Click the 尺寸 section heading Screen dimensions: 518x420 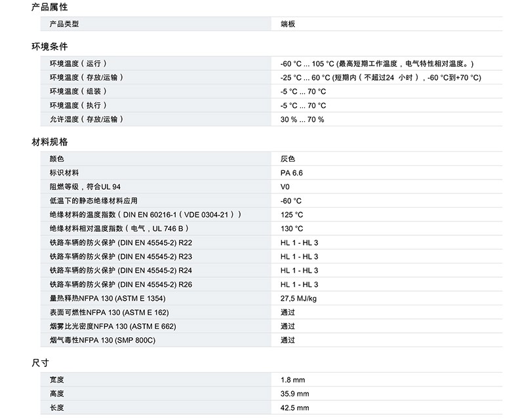pos(41,362)
